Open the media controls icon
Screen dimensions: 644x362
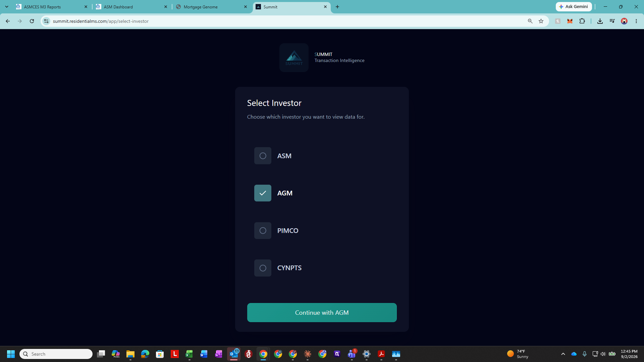612,21
